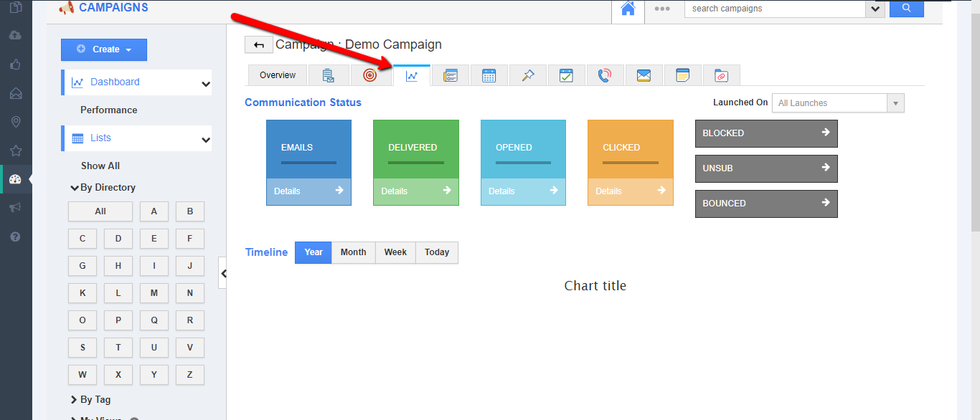The height and width of the screenshot is (420, 980).
Task: Open the Bounced status button
Action: pyautogui.click(x=765, y=204)
